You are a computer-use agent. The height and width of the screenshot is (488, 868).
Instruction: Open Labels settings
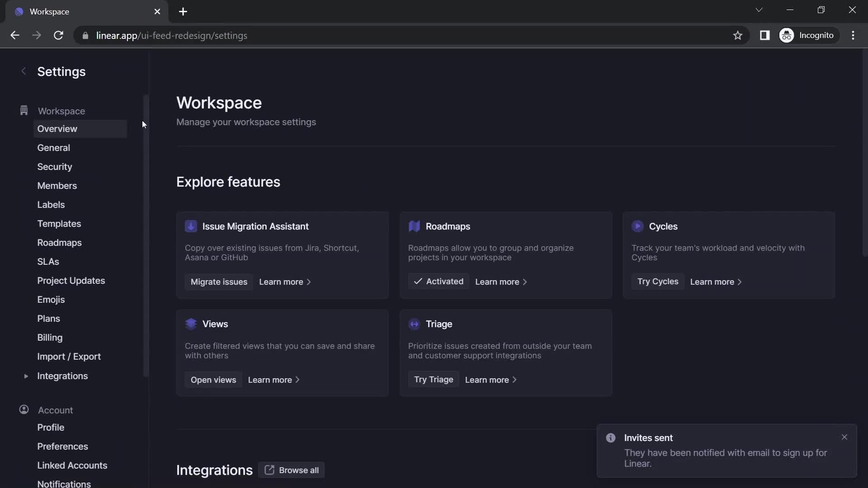(x=51, y=205)
